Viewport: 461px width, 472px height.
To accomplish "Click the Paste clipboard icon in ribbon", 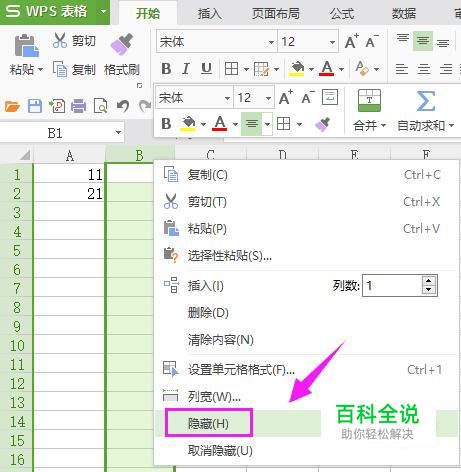I will click(x=26, y=45).
